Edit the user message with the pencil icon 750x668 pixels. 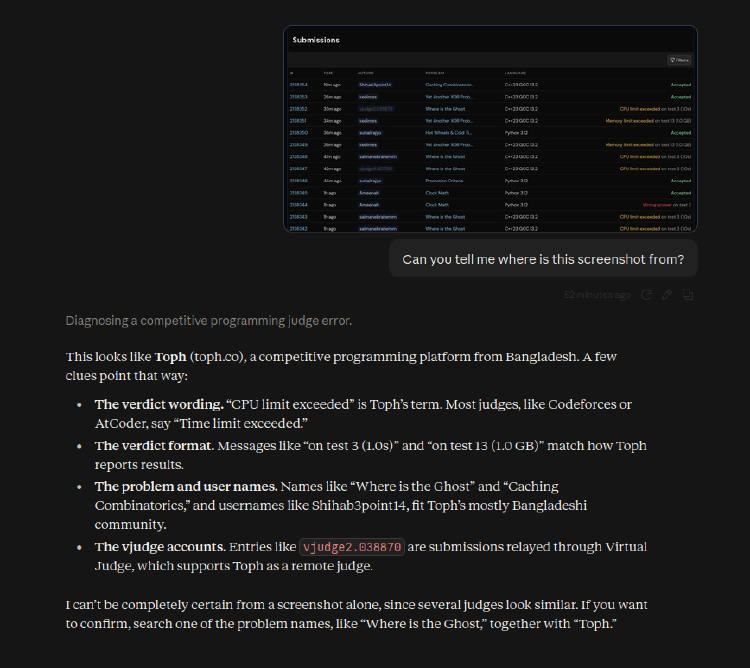tap(667, 295)
